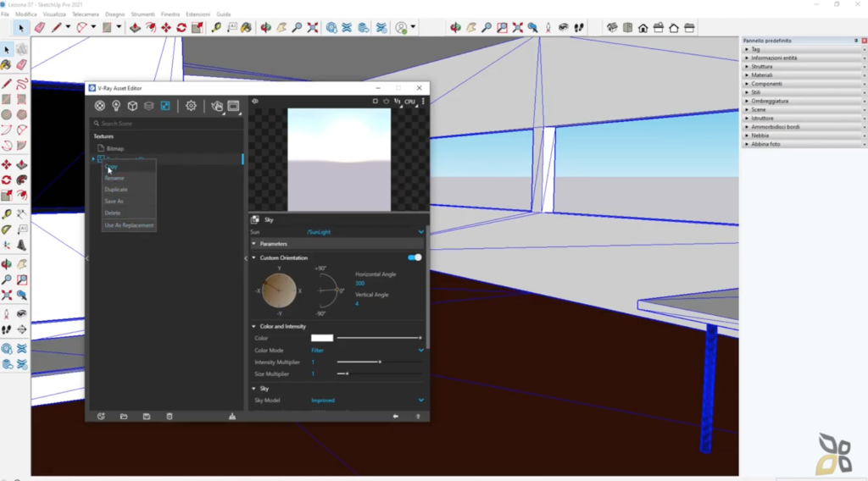Open the add-asset icon at the editor's bottom left
The image size is (868, 481).
coord(101,417)
